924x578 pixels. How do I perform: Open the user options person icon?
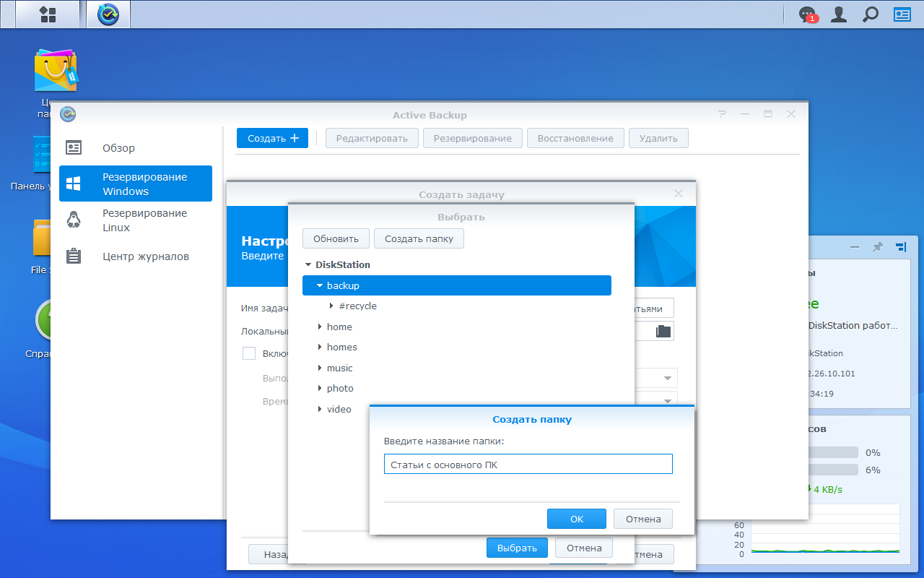(839, 14)
